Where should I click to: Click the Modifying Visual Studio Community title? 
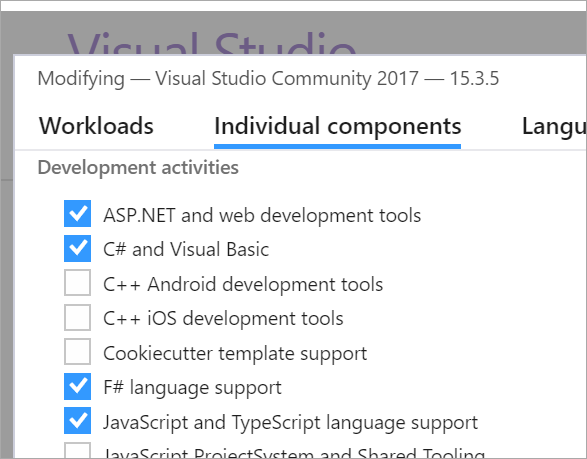pos(268,79)
